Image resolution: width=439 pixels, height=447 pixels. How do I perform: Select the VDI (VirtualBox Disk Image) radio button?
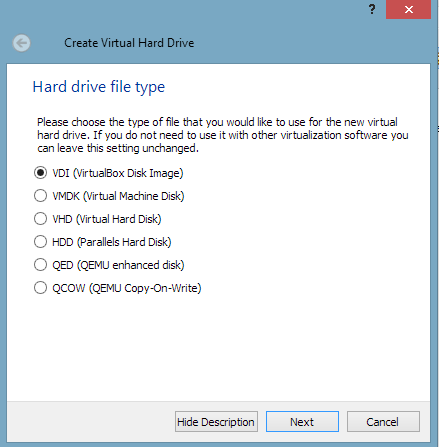coord(40,173)
